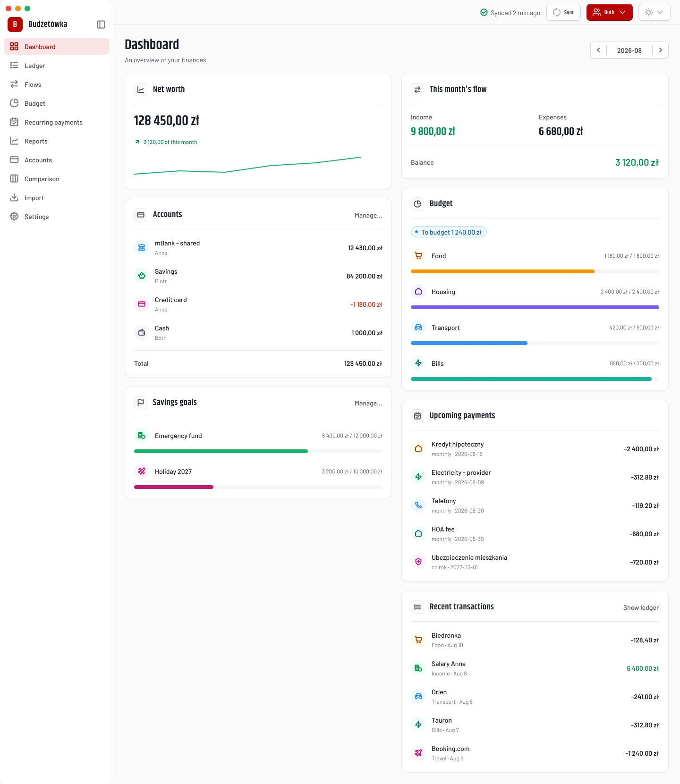Click the Credit card account icon

142,304
